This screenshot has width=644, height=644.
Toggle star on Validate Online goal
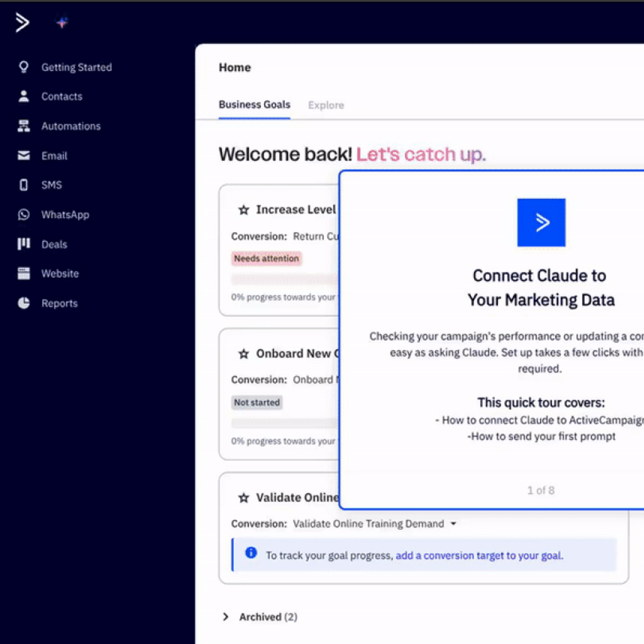[x=244, y=498]
